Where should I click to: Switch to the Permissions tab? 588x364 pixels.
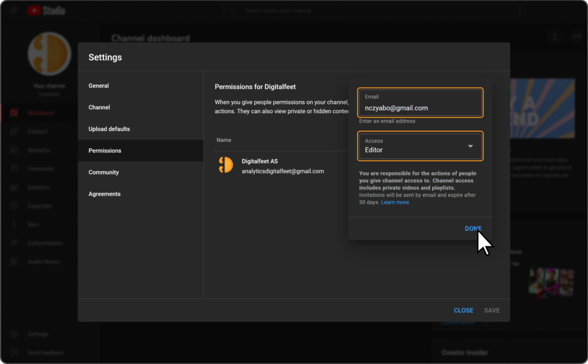tap(141, 150)
